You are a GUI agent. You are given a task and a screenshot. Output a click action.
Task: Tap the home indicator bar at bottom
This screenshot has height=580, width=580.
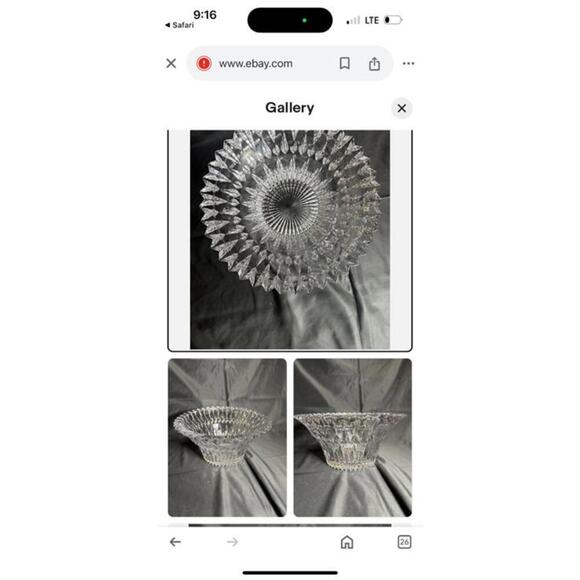(x=290, y=573)
